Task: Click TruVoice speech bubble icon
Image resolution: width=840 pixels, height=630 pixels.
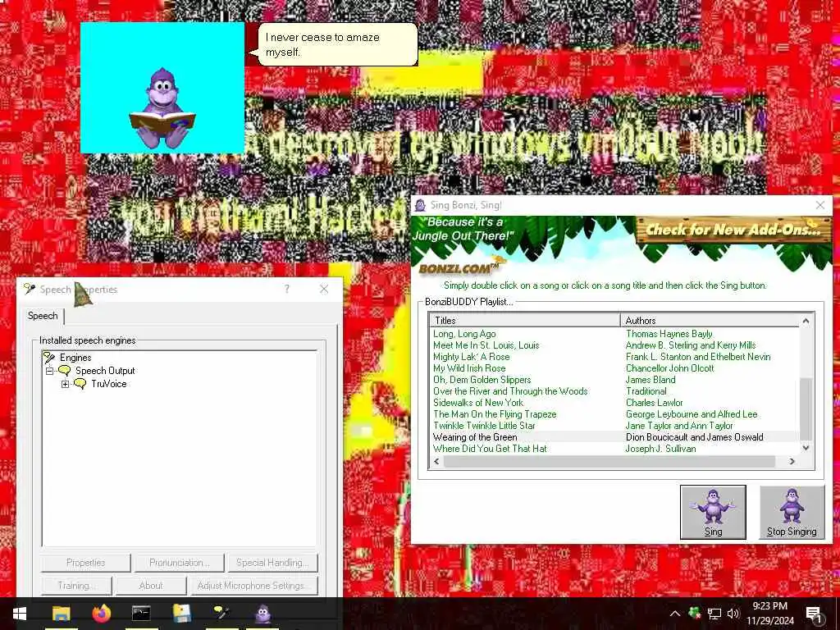Action: click(x=80, y=384)
